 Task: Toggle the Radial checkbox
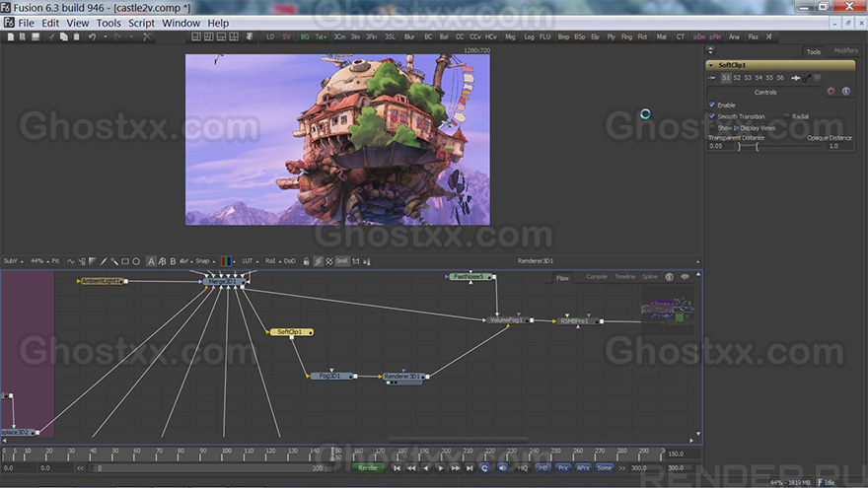787,116
